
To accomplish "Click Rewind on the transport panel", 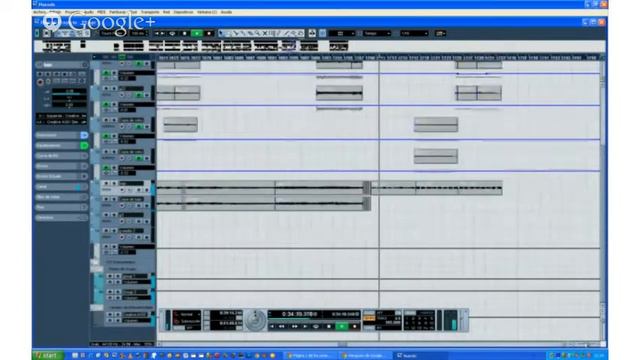I will click(282, 326).
